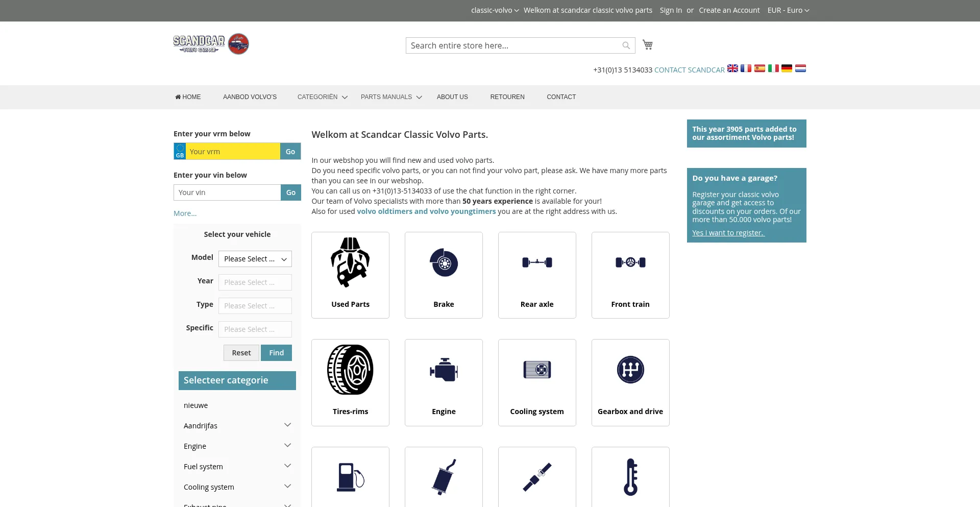
Task: Open the Gearbox and drive icon
Action: tap(630, 370)
